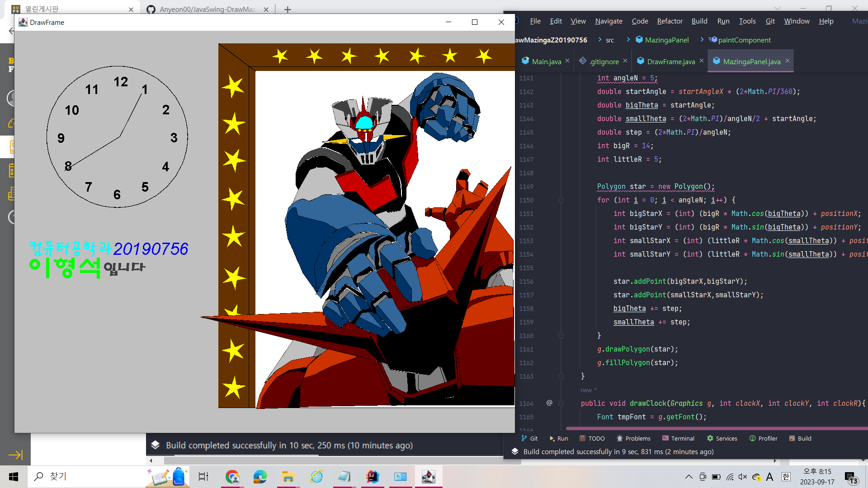868x488 pixels.
Task: Open the Navigate menu
Action: tap(609, 21)
